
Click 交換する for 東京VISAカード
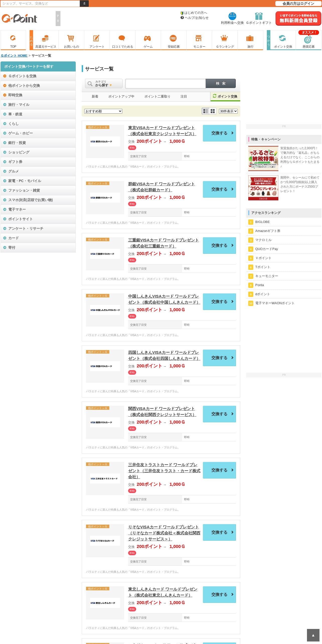pos(219,133)
